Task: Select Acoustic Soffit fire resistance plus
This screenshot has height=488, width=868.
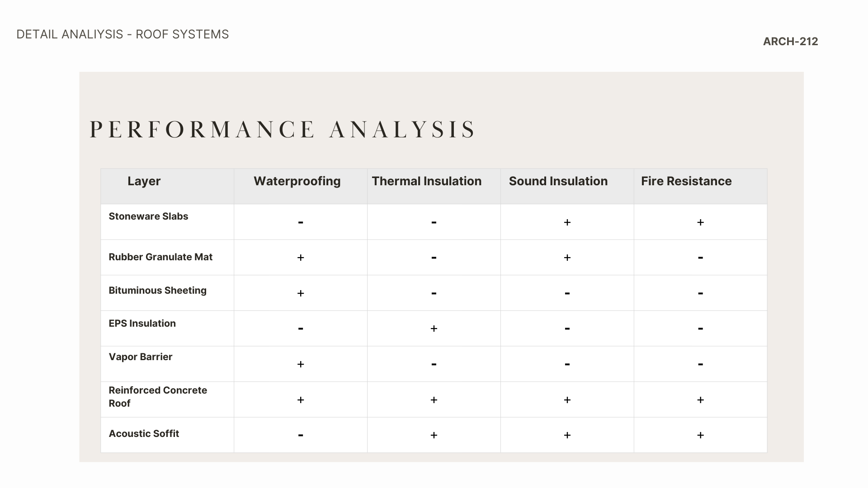Action: tap(700, 435)
